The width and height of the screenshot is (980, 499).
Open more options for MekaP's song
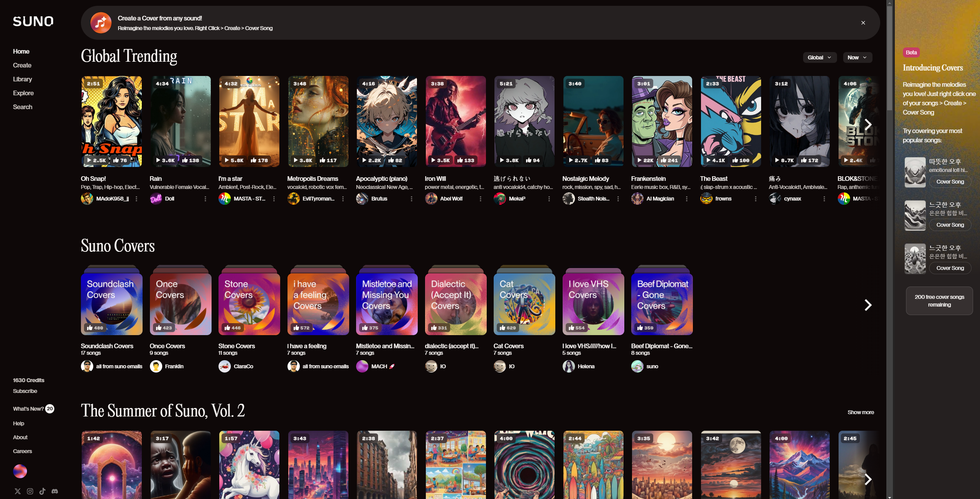click(549, 199)
